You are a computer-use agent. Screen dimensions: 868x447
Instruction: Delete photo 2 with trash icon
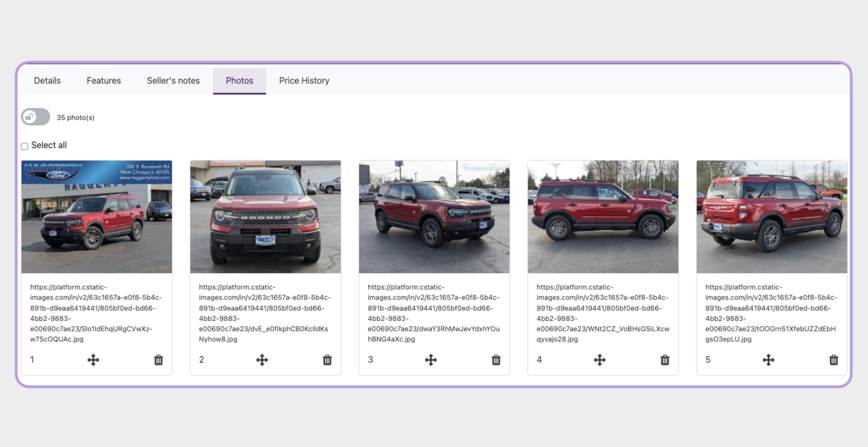[x=327, y=360]
